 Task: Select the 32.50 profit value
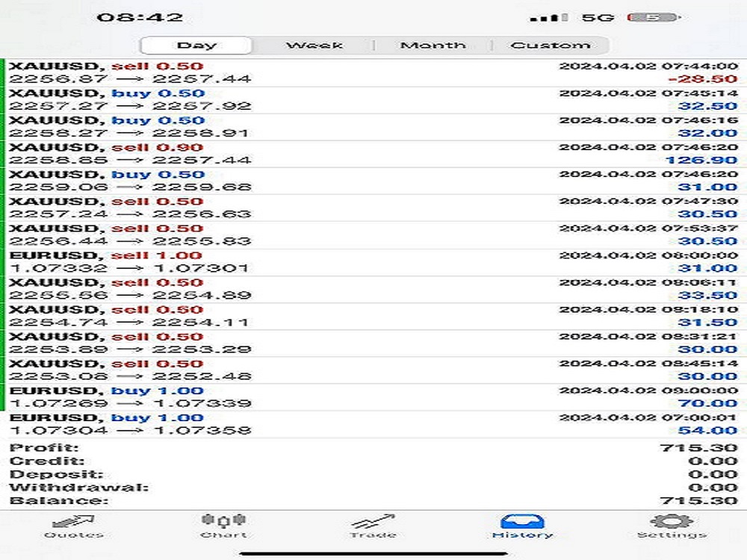707,106
